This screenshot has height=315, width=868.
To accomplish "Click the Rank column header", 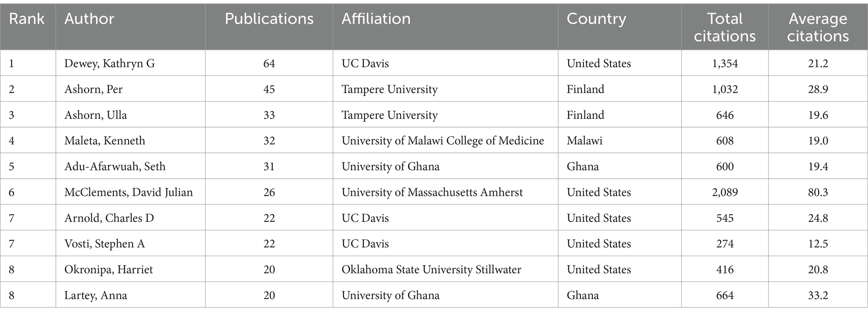I will tap(26, 19).
